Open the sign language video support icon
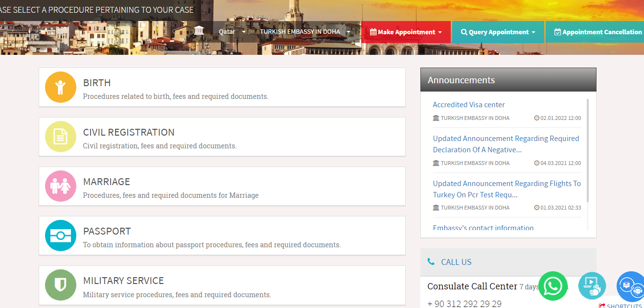Image resolution: width=644 pixels, height=308 pixels. [592, 286]
